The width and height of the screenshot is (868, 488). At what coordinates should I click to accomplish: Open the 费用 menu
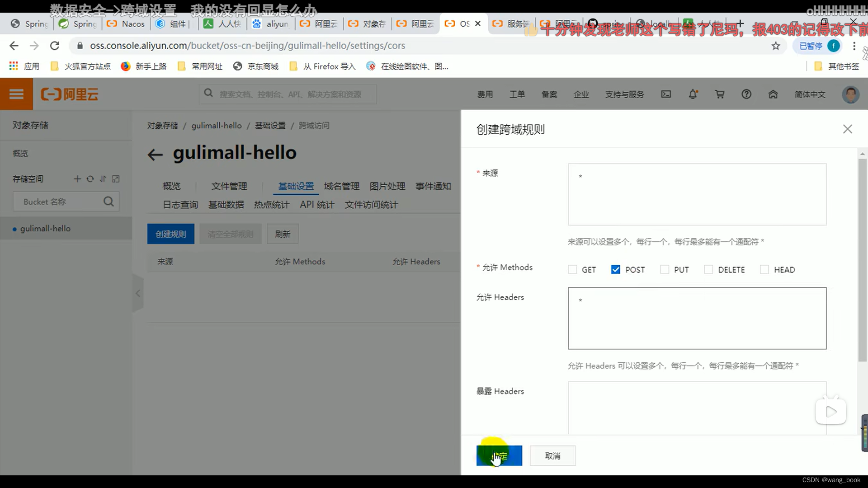(x=485, y=94)
